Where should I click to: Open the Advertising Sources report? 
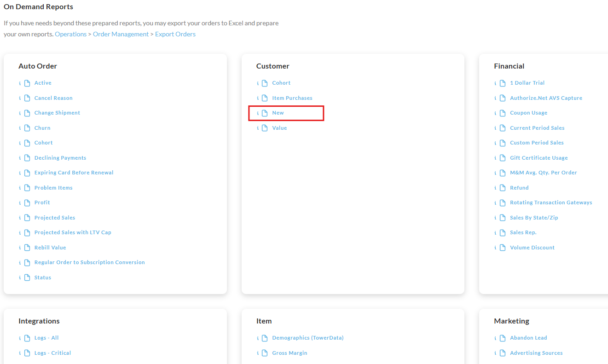click(x=536, y=353)
